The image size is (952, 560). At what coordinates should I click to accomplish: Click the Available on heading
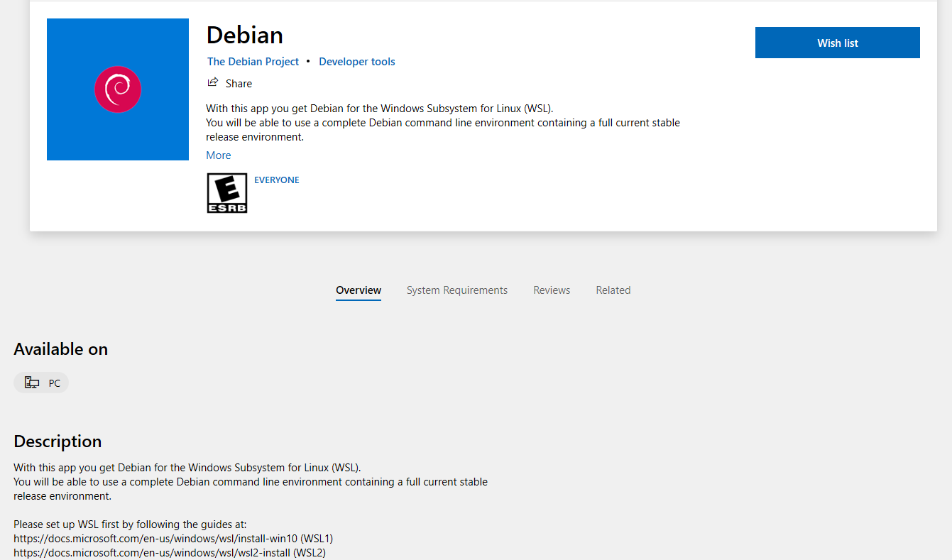click(60, 349)
